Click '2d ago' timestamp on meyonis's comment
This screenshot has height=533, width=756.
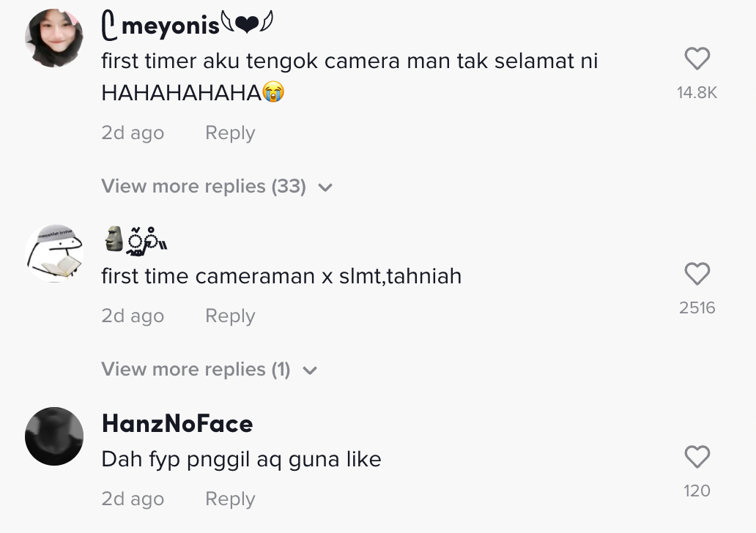133,133
